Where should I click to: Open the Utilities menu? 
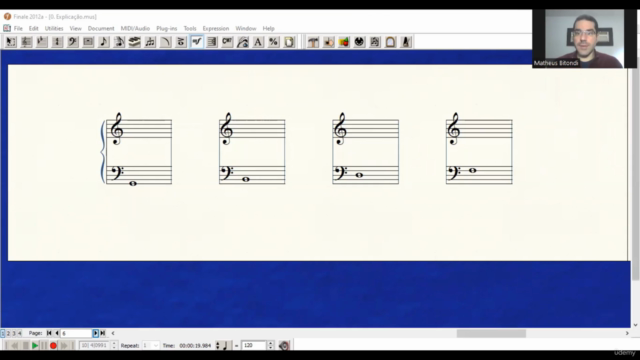[54, 29]
